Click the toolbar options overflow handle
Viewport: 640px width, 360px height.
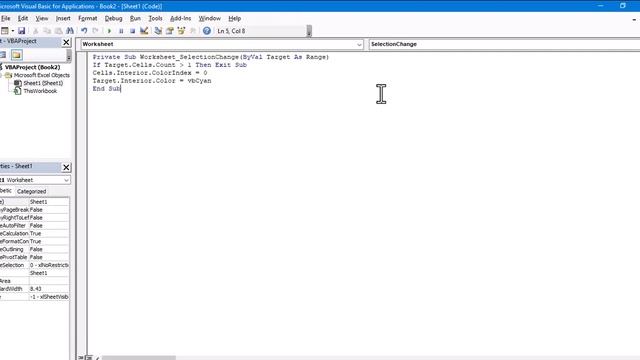point(309,31)
